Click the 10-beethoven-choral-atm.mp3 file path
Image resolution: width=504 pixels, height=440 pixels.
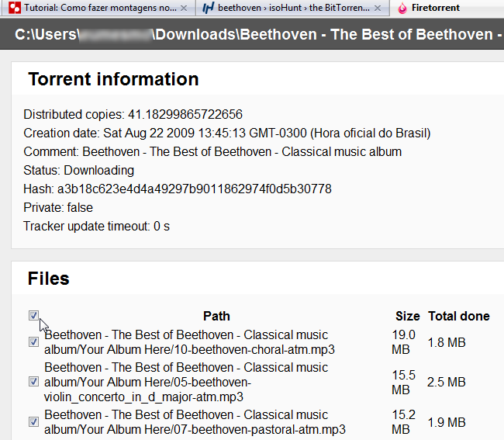(189, 342)
